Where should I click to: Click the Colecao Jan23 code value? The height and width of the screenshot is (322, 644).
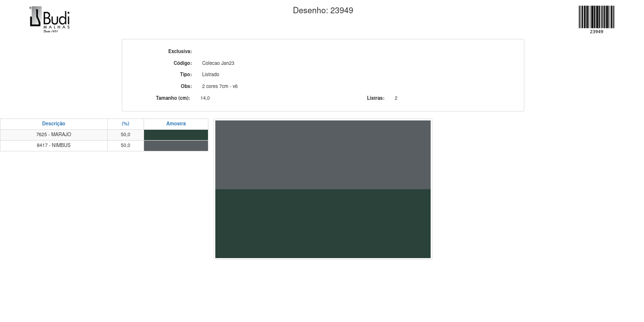coord(218,63)
